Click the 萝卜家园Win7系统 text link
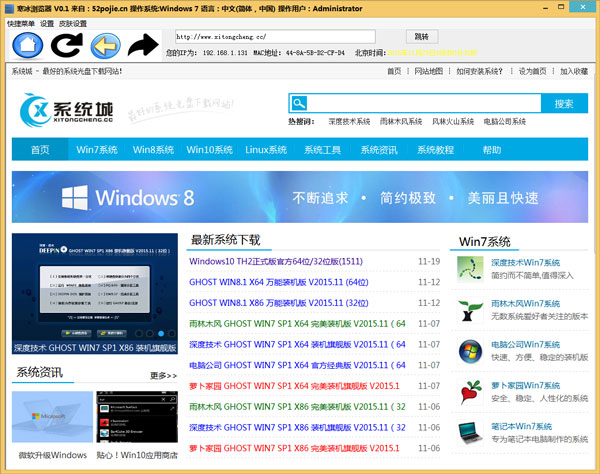 click(525, 385)
